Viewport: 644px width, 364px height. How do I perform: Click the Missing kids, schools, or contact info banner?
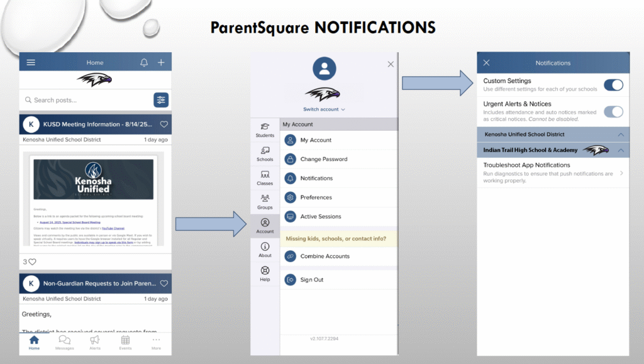[x=339, y=238]
